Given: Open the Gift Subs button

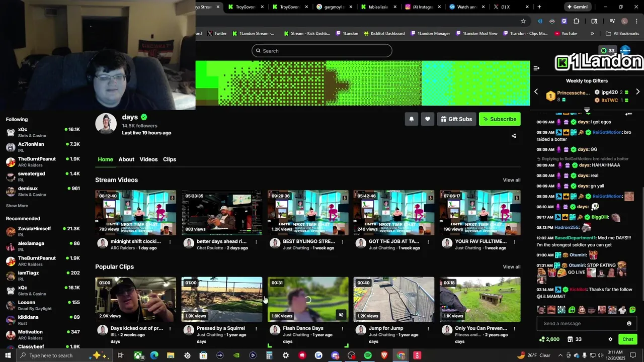Looking at the screenshot, I should click(456, 119).
